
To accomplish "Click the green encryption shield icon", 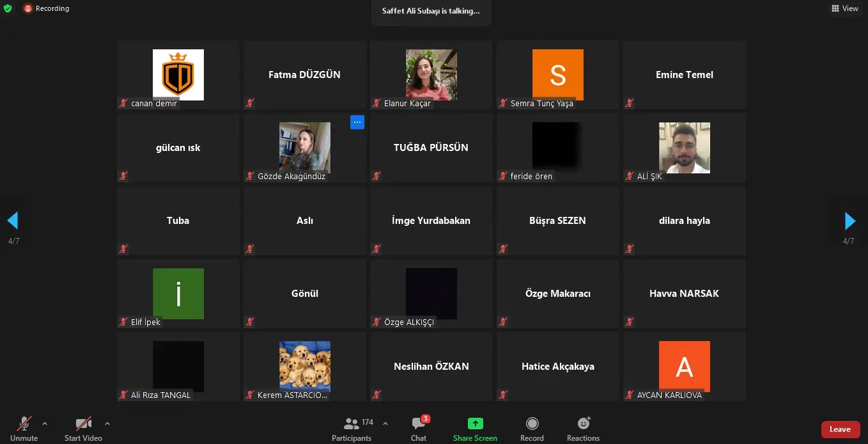I will point(8,8).
